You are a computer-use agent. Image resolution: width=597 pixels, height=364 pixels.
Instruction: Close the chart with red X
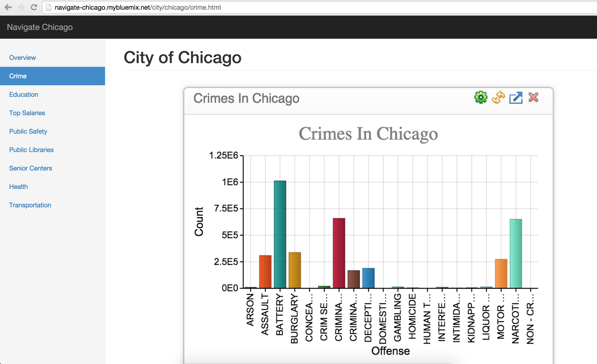pyautogui.click(x=533, y=97)
